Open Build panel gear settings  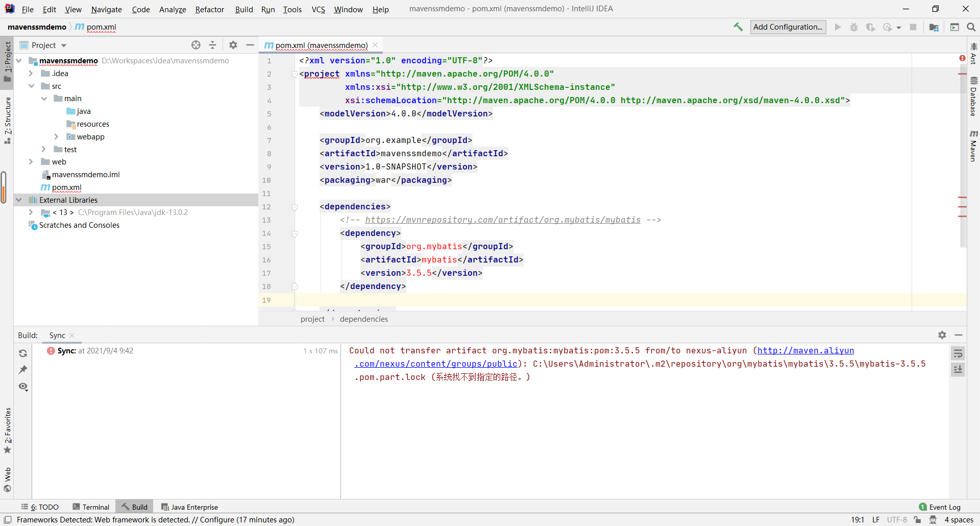[x=942, y=335]
